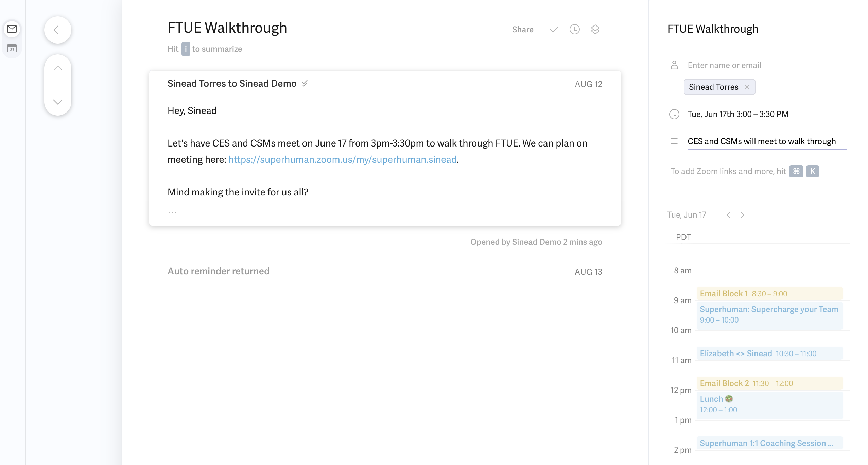
Task: Move to next conversation with down chevron
Action: (x=58, y=102)
